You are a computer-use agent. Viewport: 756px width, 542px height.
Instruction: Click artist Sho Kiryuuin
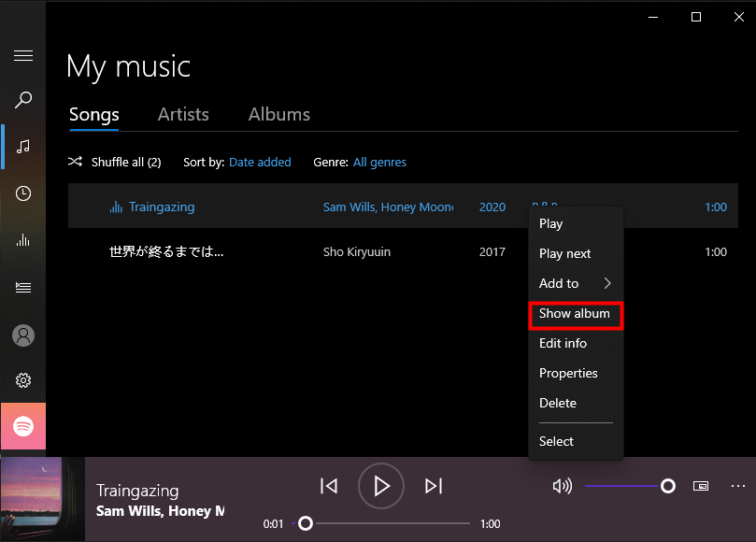[x=357, y=251]
